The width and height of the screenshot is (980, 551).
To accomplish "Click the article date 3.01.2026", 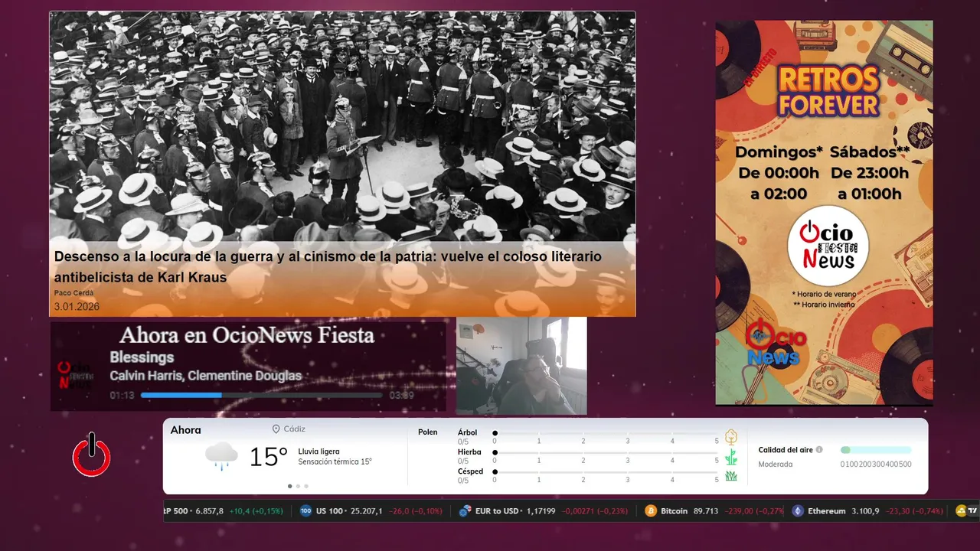I will coord(77,307).
